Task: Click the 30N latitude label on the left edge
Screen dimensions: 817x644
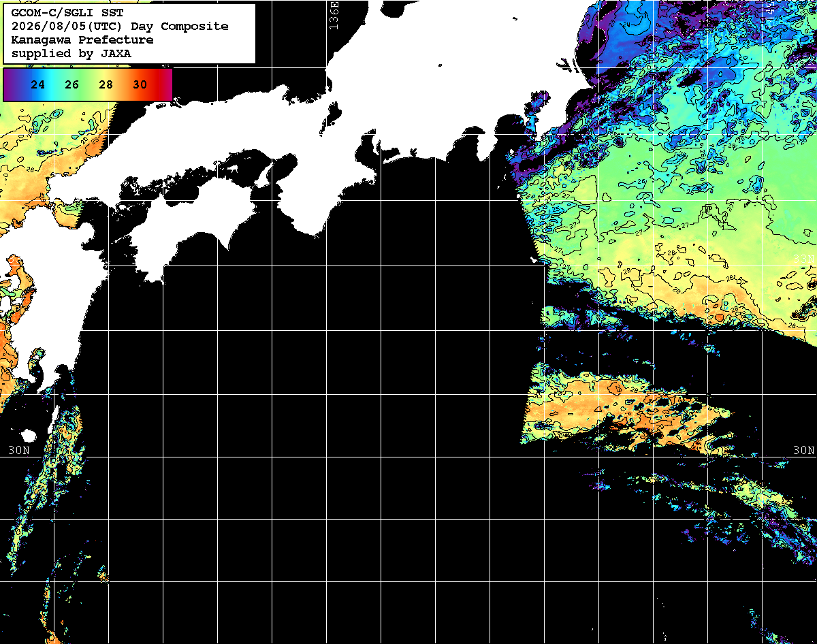Action: [19, 451]
